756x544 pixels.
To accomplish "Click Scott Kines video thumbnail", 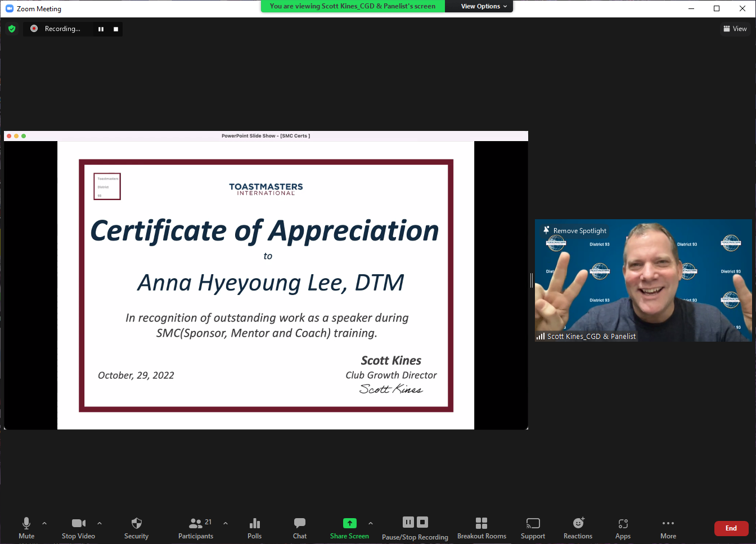I will 643,280.
